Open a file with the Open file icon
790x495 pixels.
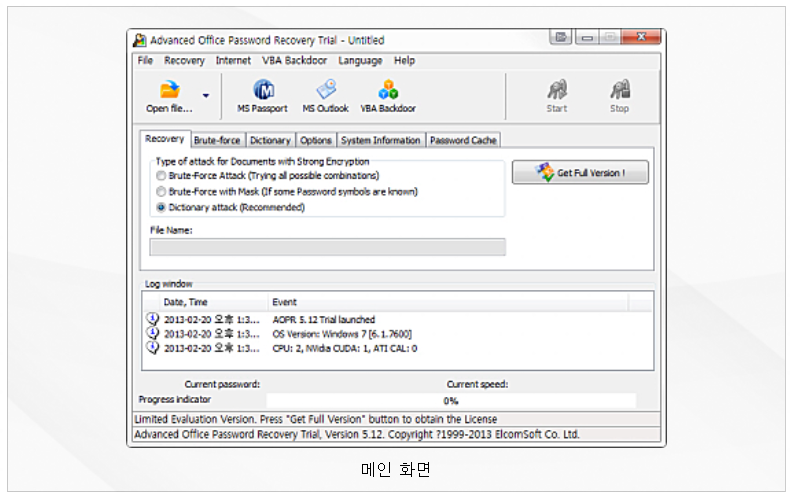(x=169, y=96)
